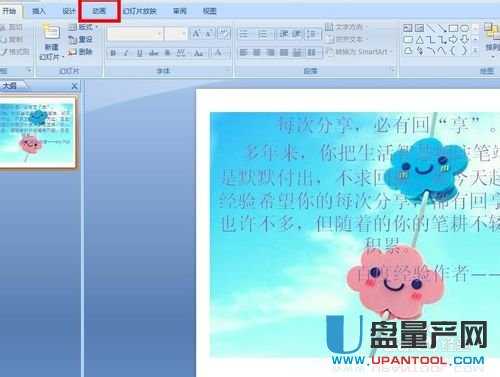Click the font color button

218,53
